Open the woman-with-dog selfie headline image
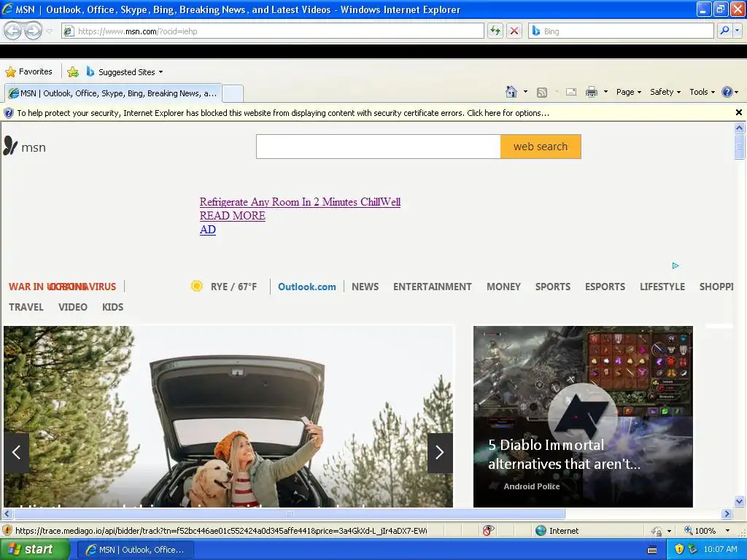This screenshot has height=560, width=747. pos(228,416)
